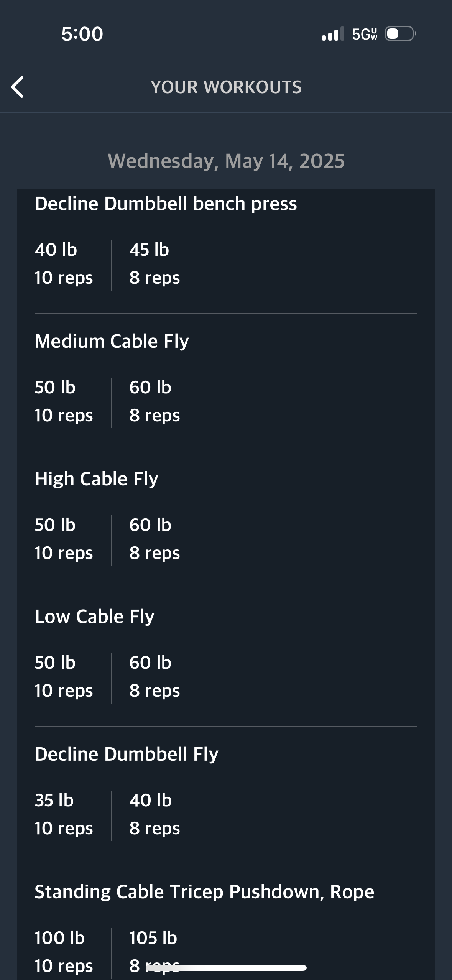This screenshot has height=980, width=452.
Task: Tap the 5G network indicator
Action: [365, 34]
